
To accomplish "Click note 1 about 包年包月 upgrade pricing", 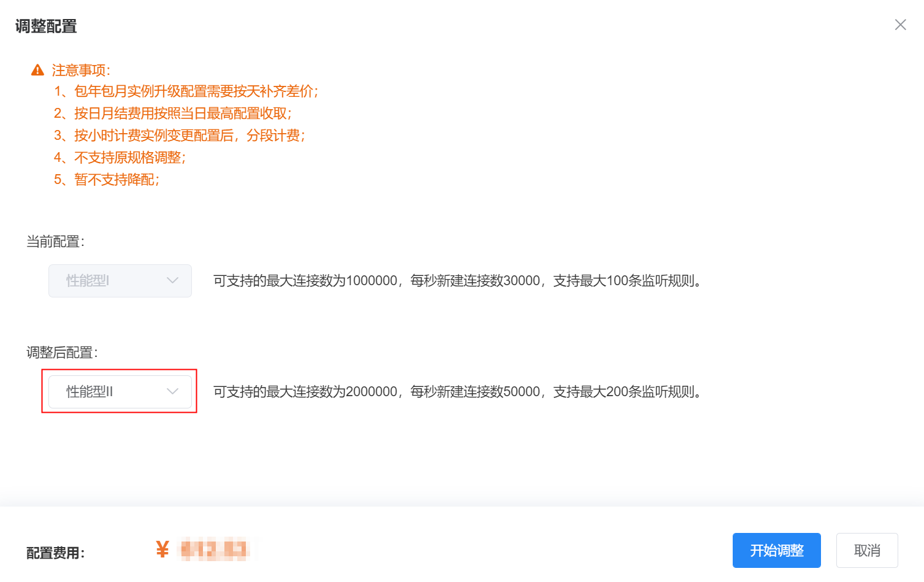I will 186,91.
